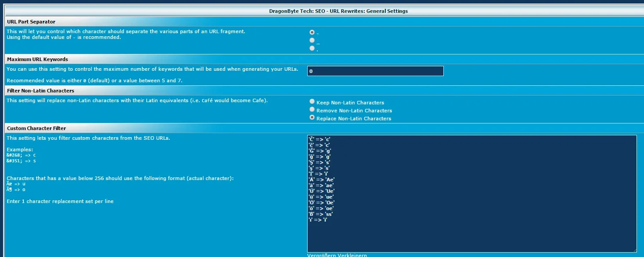
Task: Click the 'ß' => 'ss' line
Action: (x=320, y=214)
